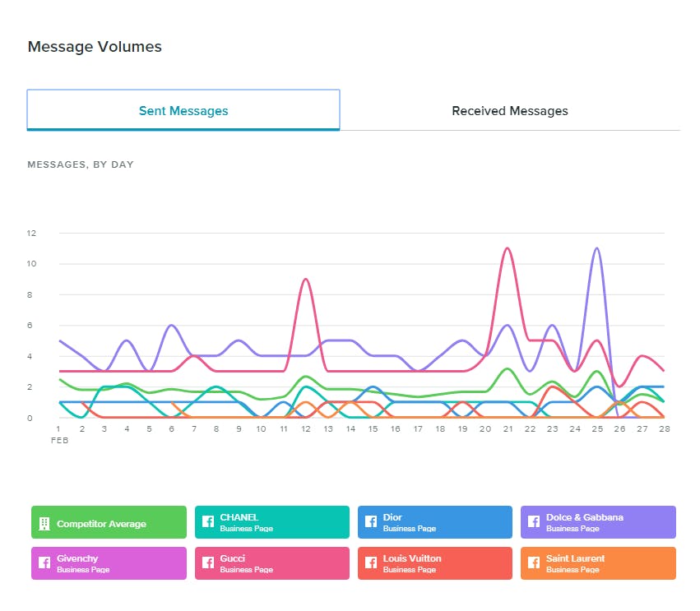Click the 'MESSAGES, BY DAY' label
The height and width of the screenshot is (611, 700).
(x=81, y=164)
